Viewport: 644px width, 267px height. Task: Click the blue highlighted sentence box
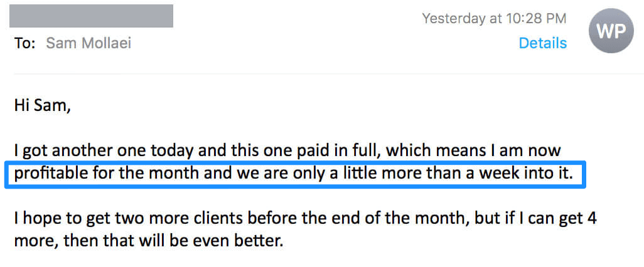(295, 175)
